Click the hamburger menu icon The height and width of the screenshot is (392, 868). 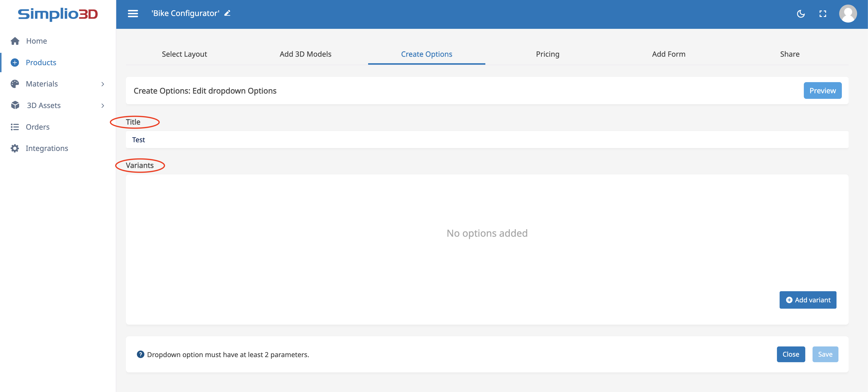click(133, 14)
